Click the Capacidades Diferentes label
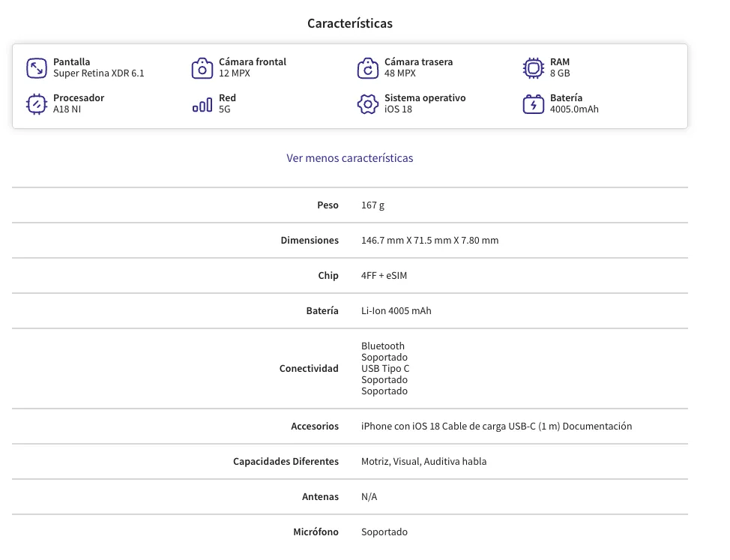 (286, 461)
